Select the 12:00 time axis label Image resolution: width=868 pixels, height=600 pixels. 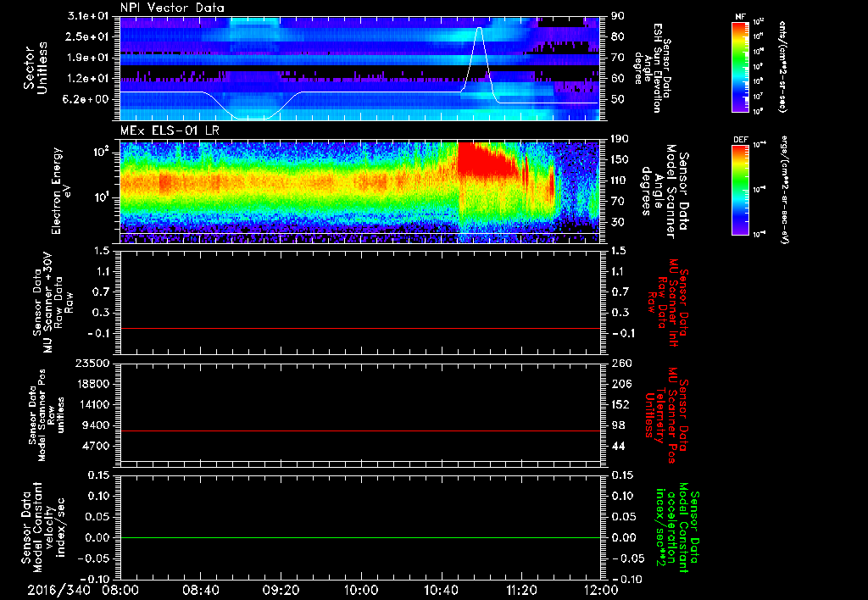tap(600, 588)
